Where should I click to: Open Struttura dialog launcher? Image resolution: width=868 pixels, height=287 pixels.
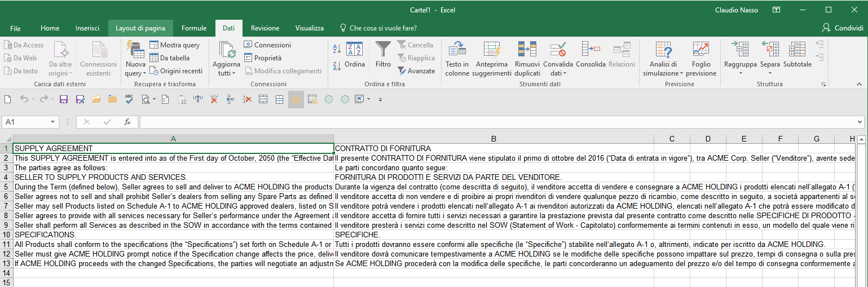(824, 85)
